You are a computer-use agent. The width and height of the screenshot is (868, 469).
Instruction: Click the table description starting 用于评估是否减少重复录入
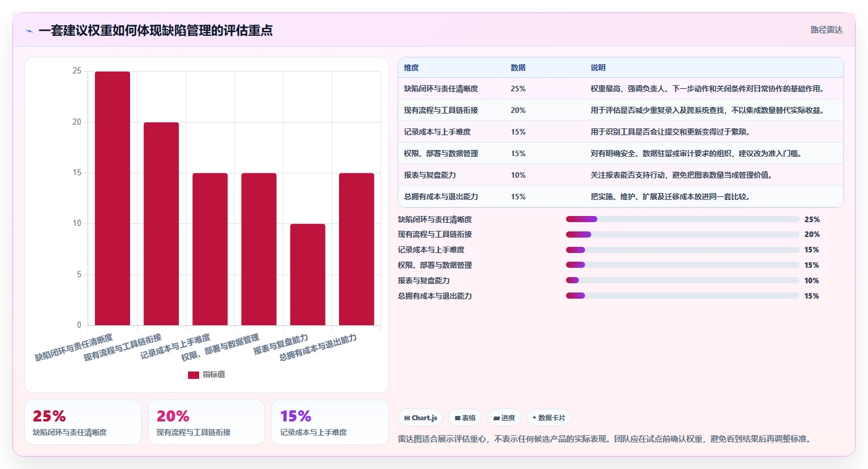click(708, 110)
